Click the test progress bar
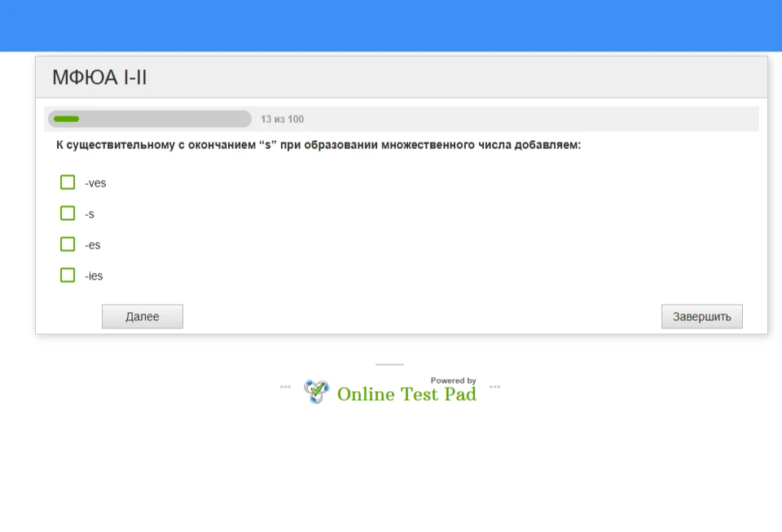The image size is (782, 532). (150, 119)
